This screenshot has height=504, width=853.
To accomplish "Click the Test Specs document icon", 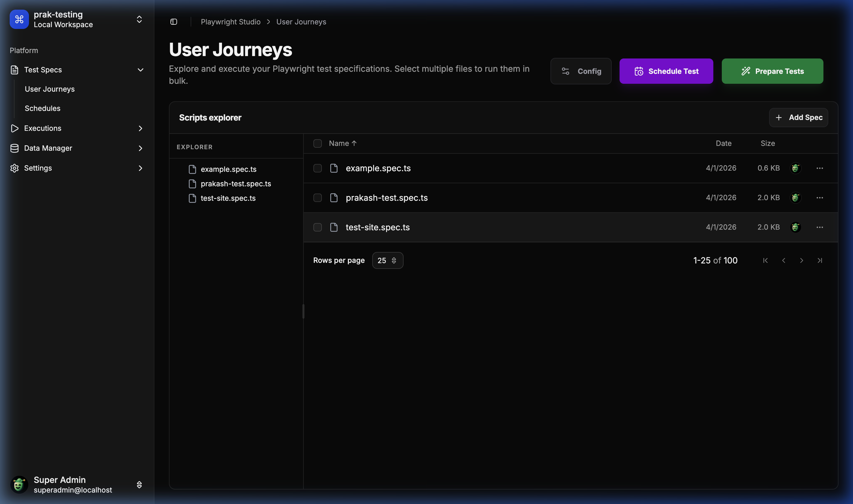I will 14,70.
